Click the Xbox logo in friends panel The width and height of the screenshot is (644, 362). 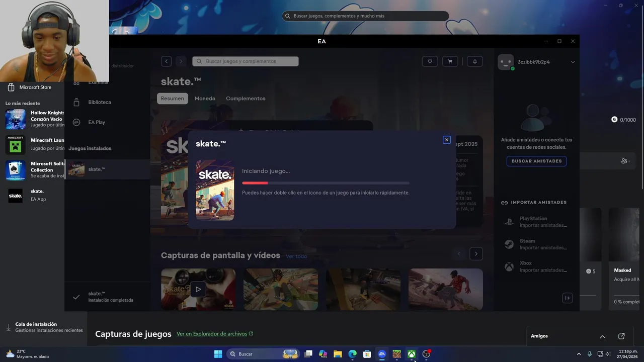click(509, 266)
